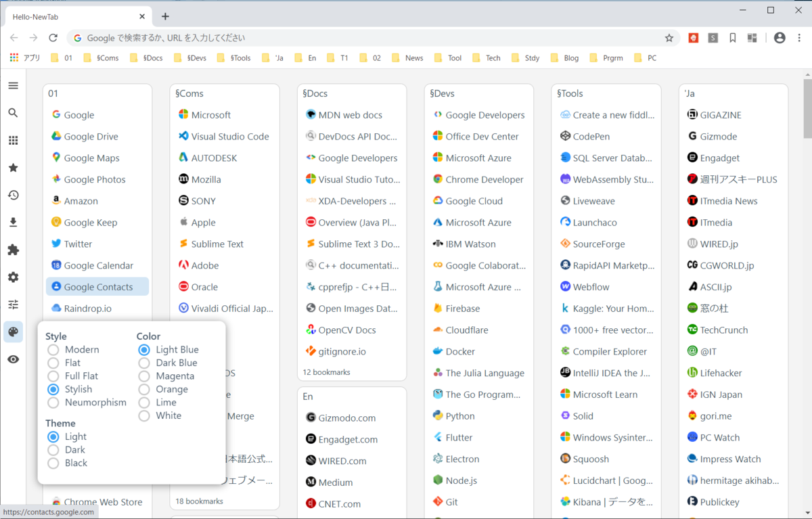This screenshot has width=812, height=519.
Task: Open the Google Drive bookmark
Action: pyautogui.click(x=97, y=137)
